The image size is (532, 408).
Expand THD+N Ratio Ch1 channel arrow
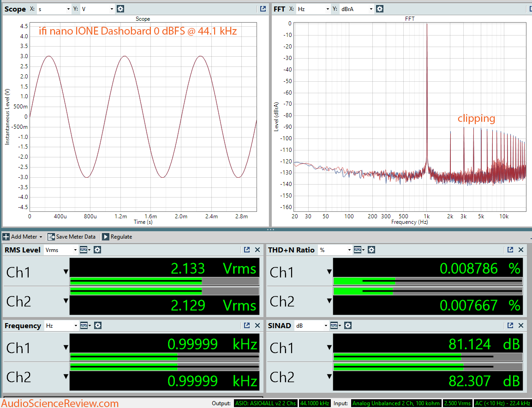(329, 271)
